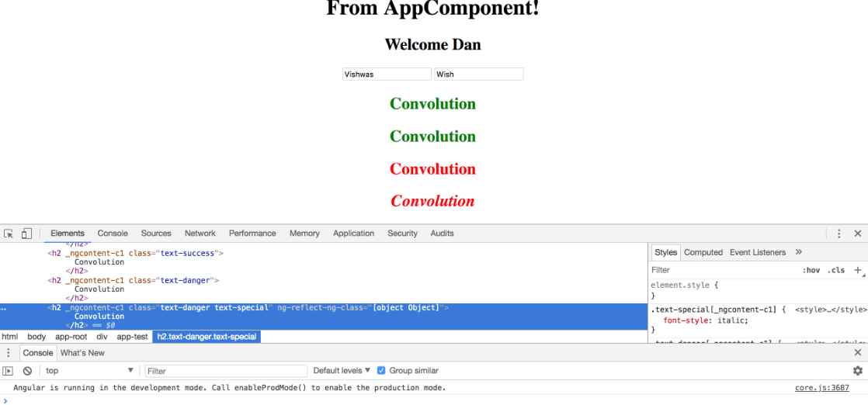Image resolution: width=868 pixels, height=405 pixels.
Task: Switch to the Network tab
Action: coord(200,234)
